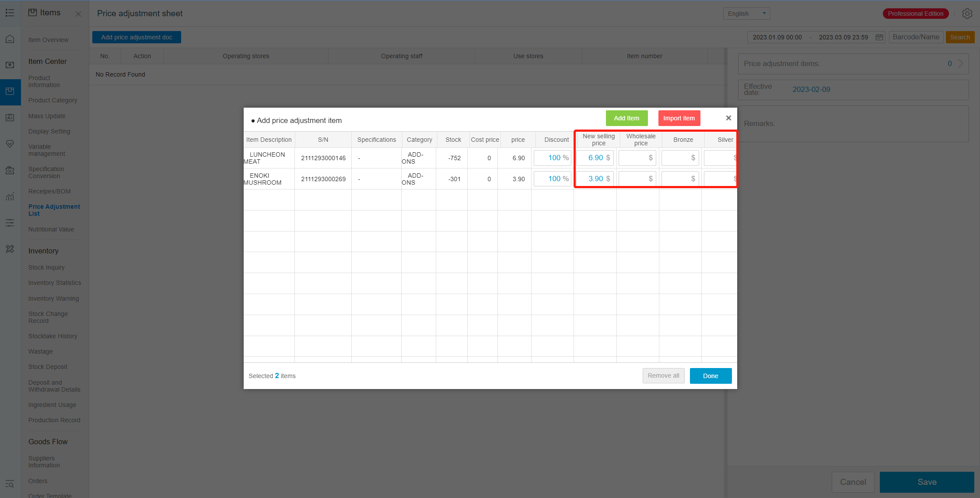Image resolution: width=980 pixels, height=498 pixels.
Task: Click the hamburger menu icon at top left
Action: pos(10,13)
